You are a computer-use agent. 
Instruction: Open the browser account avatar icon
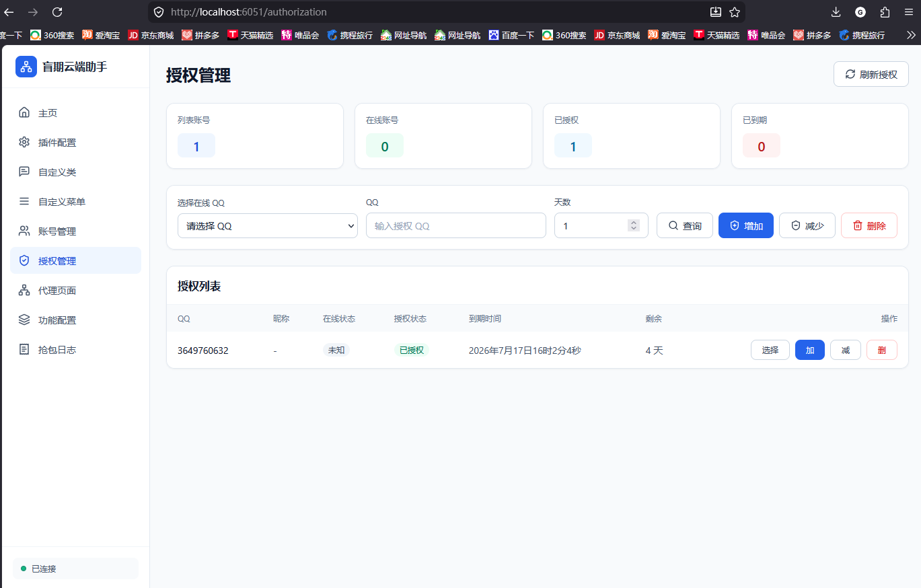pyautogui.click(x=860, y=12)
